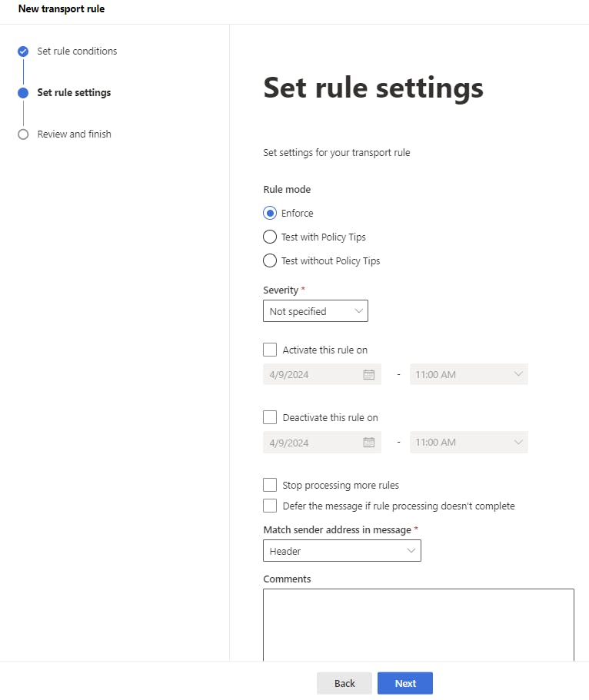Check Defer the message if processing incomplete
The width and height of the screenshot is (589, 700).
pyautogui.click(x=270, y=506)
